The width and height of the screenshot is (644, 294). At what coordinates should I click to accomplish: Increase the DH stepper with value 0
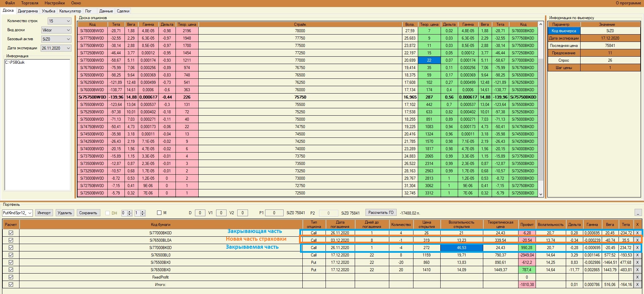pos(130,212)
